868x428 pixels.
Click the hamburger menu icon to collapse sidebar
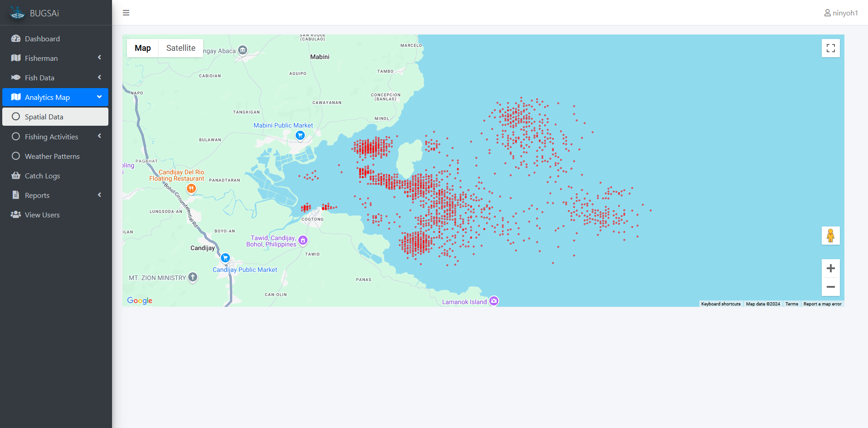pyautogui.click(x=126, y=13)
